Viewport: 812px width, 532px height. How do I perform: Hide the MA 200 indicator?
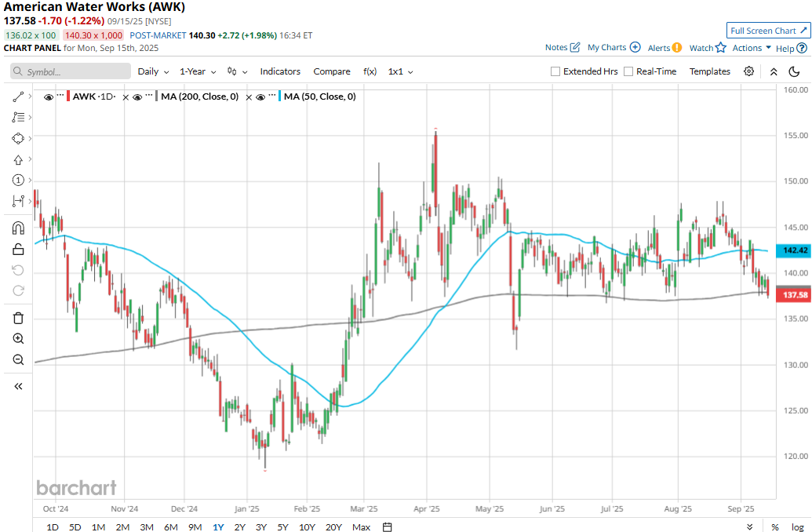137,97
